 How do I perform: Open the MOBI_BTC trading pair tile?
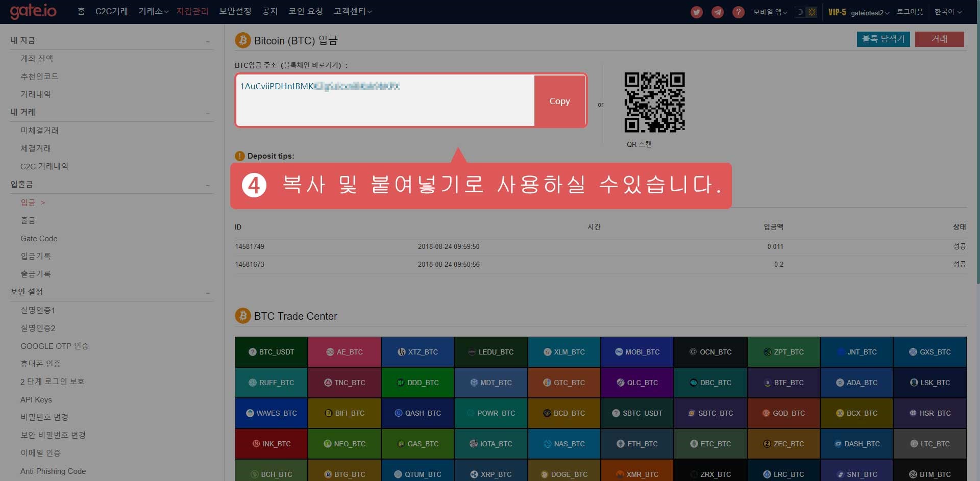(x=637, y=352)
